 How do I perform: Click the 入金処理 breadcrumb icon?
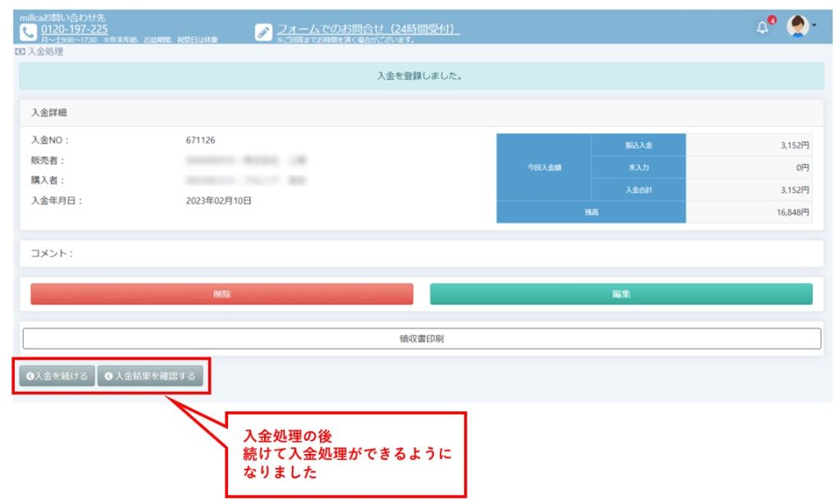tap(20, 52)
